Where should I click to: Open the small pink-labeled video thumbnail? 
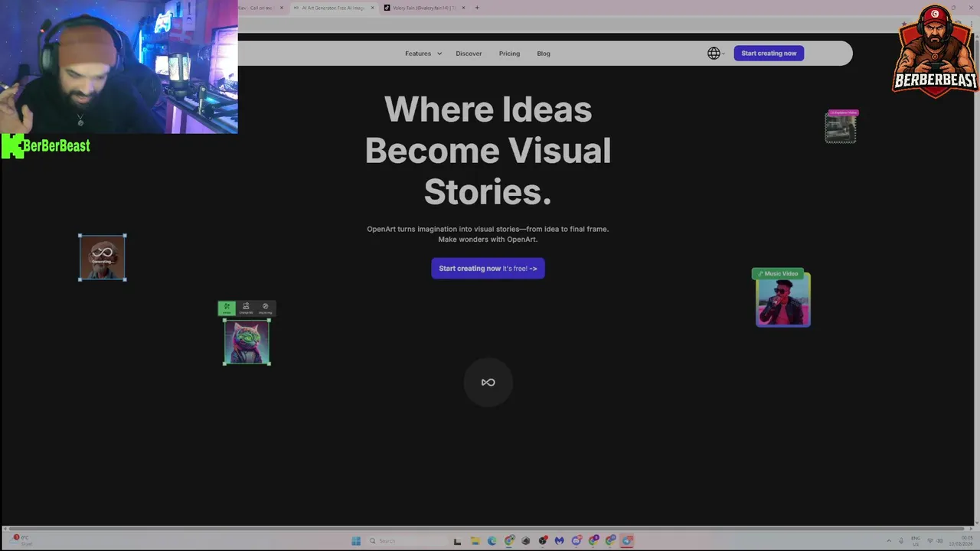(841, 129)
